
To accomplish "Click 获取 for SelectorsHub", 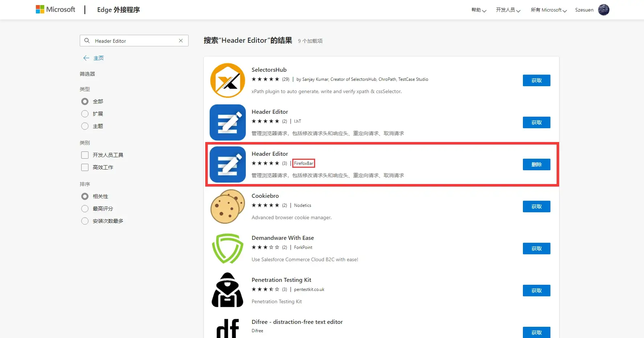I will [536, 80].
